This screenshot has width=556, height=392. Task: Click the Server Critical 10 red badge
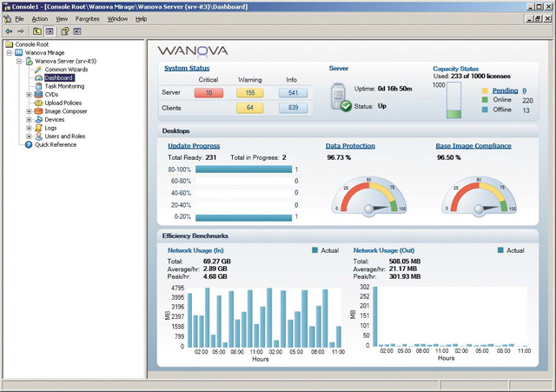(x=208, y=93)
